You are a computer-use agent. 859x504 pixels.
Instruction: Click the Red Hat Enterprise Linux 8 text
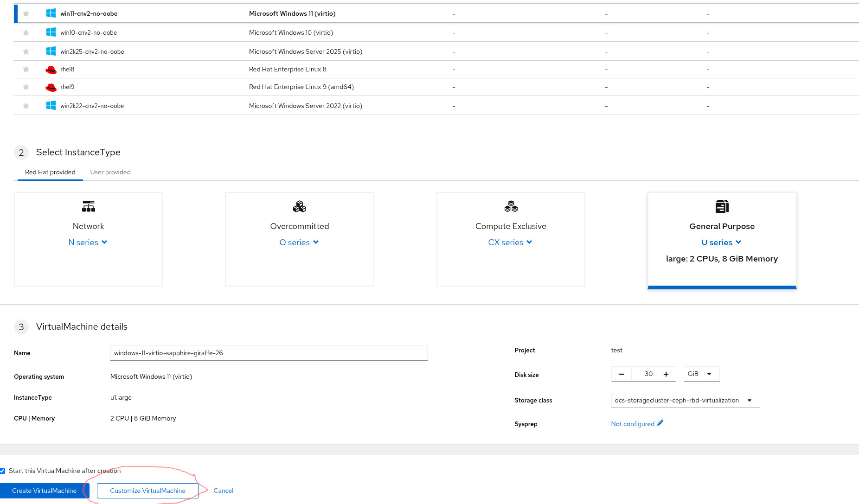coord(288,69)
